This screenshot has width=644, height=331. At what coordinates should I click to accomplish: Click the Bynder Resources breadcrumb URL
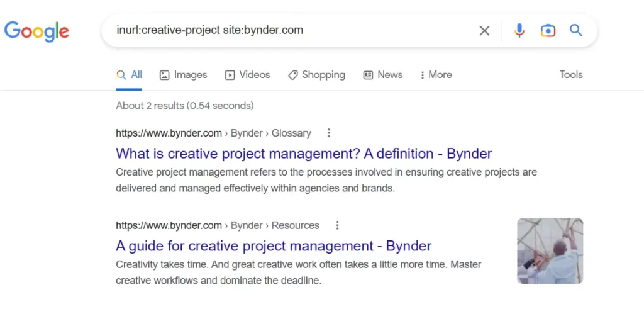[x=218, y=225]
